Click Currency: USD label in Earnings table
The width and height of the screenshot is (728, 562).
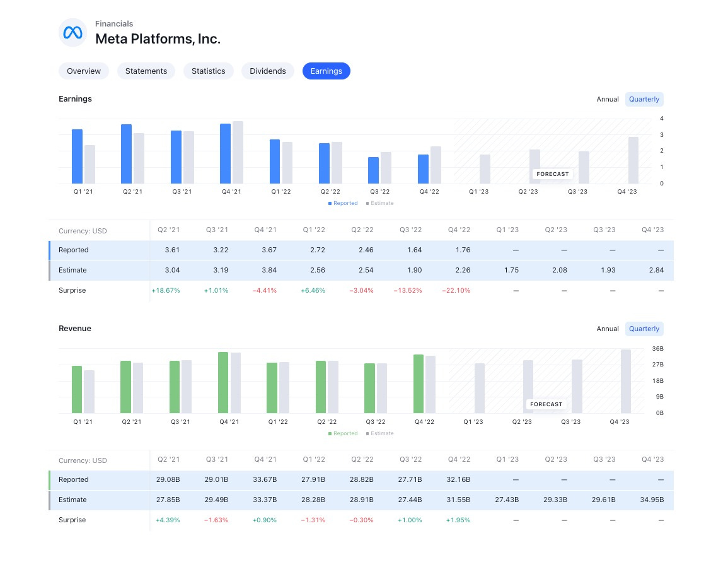point(83,231)
